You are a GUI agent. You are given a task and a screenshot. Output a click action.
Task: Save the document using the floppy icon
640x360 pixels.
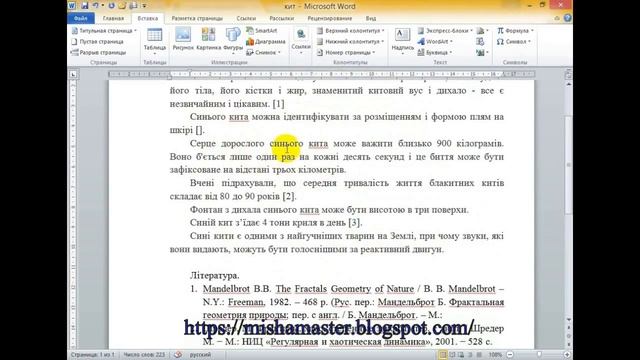(x=84, y=6)
